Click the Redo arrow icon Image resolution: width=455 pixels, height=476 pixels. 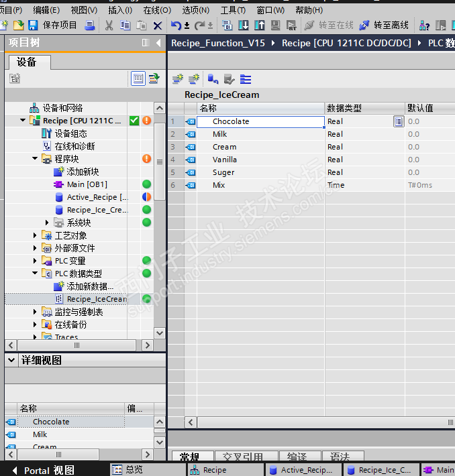pos(199,25)
